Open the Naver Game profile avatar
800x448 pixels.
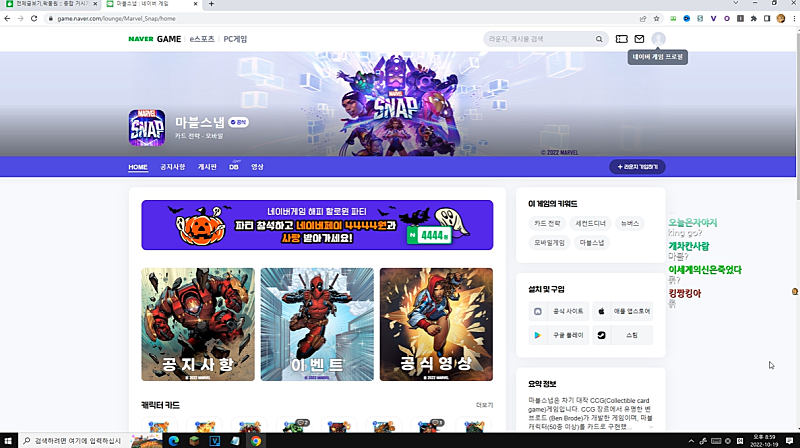click(x=659, y=39)
